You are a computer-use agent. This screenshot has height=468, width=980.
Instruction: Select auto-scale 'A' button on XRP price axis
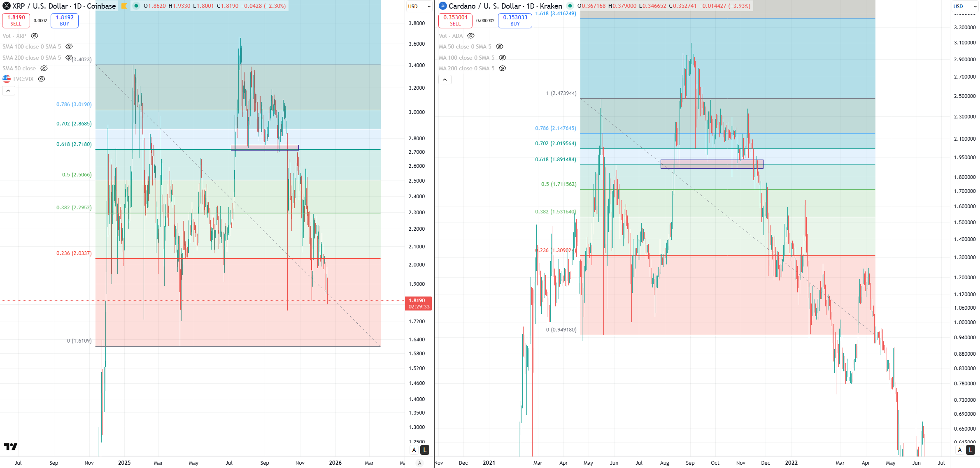click(414, 450)
